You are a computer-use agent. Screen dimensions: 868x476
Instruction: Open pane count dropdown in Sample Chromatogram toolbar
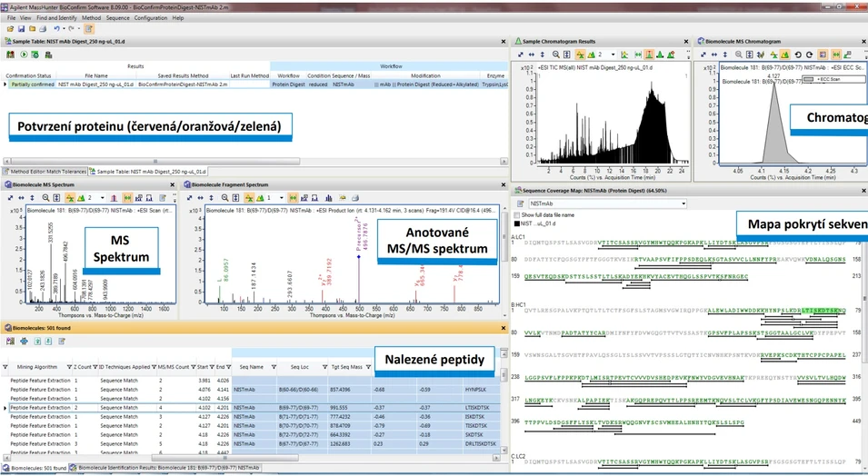(x=612, y=55)
